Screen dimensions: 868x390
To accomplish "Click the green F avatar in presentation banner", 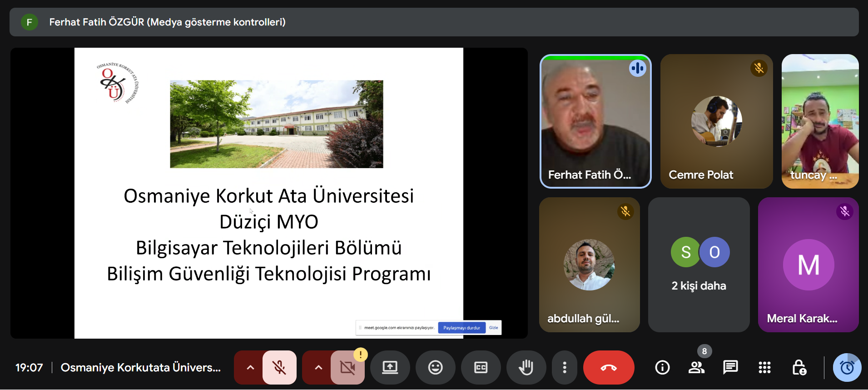I will point(30,22).
